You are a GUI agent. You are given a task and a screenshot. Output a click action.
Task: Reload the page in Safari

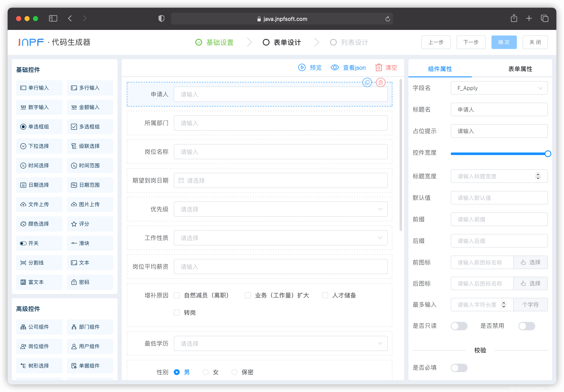(x=387, y=19)
